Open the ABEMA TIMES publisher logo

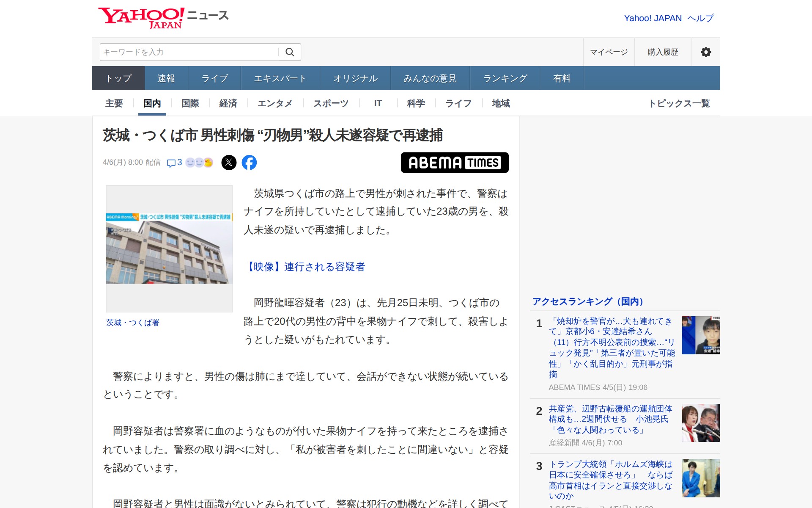point(454,163)
